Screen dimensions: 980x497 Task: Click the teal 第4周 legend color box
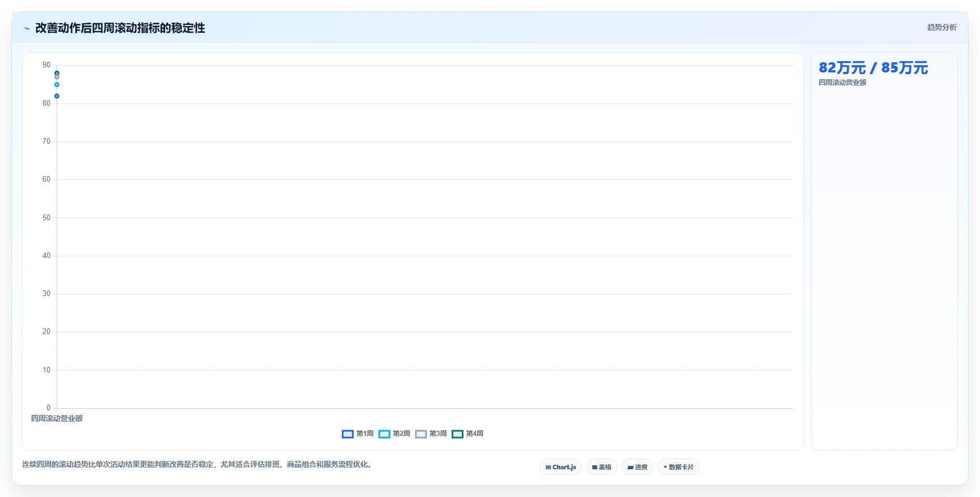(457, 434)
